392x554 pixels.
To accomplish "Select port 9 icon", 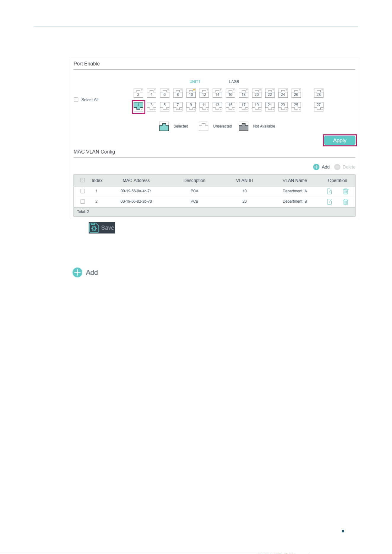I will 191,107.
